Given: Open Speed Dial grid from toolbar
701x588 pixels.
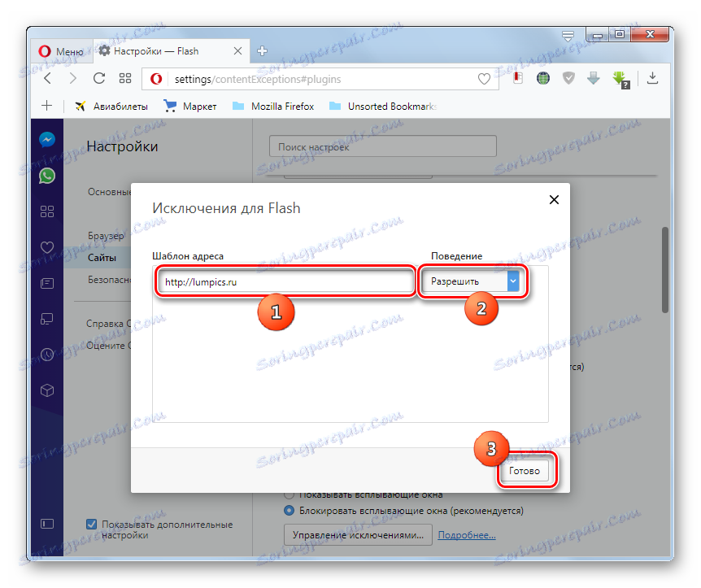Looking at the screenshot, I should point(125,79).
